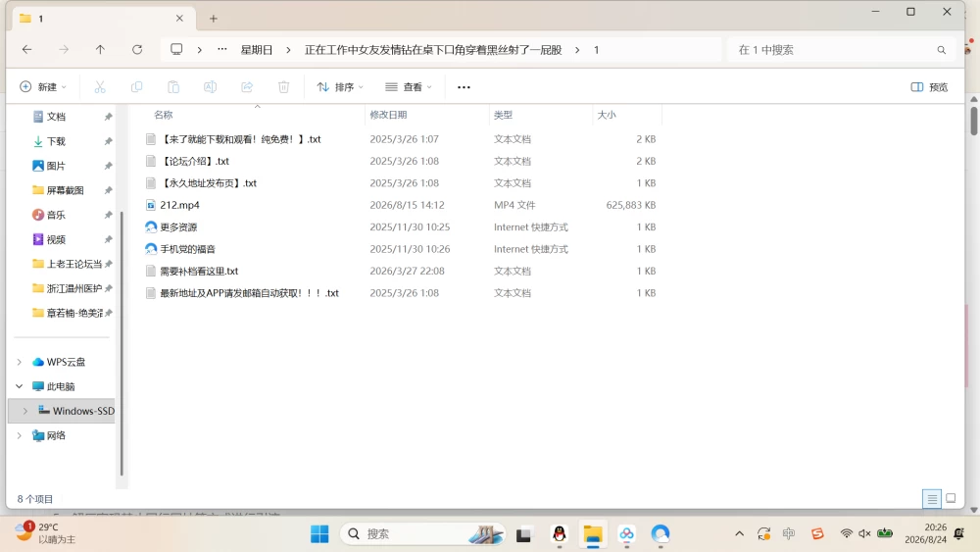Open the 排序 sort dropdown
980x552 pixels.
pyautogui.click(x=340, y=87)
